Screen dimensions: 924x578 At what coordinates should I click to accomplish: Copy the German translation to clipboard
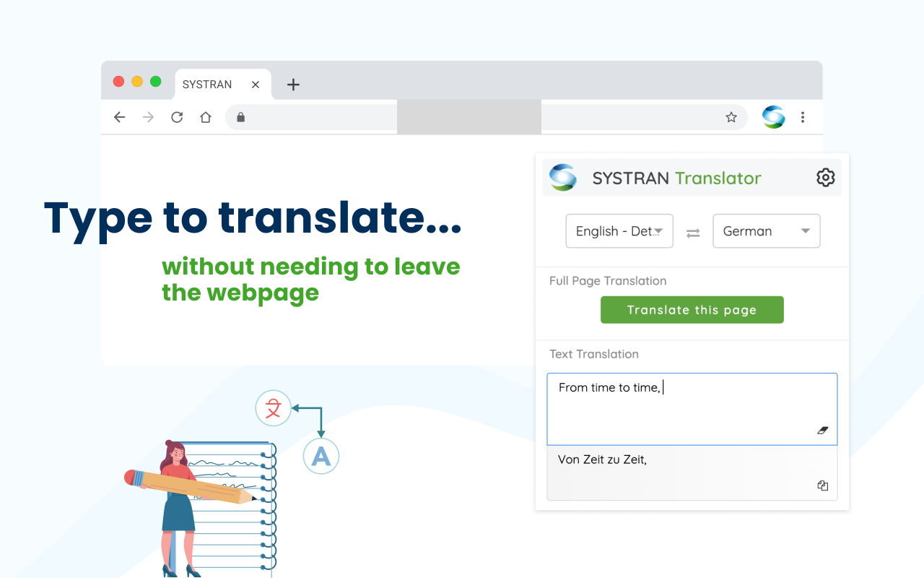coord(823,486)
